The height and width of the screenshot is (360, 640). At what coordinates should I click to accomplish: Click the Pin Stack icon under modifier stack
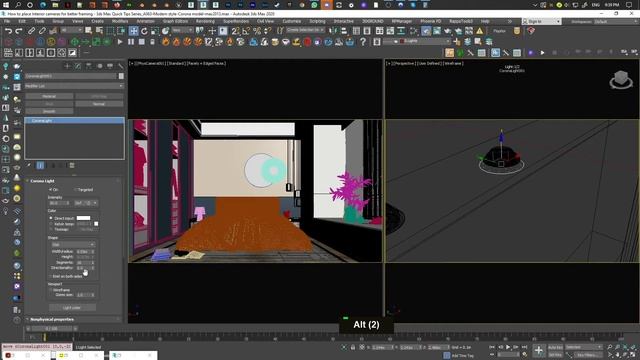coord(29,165)
